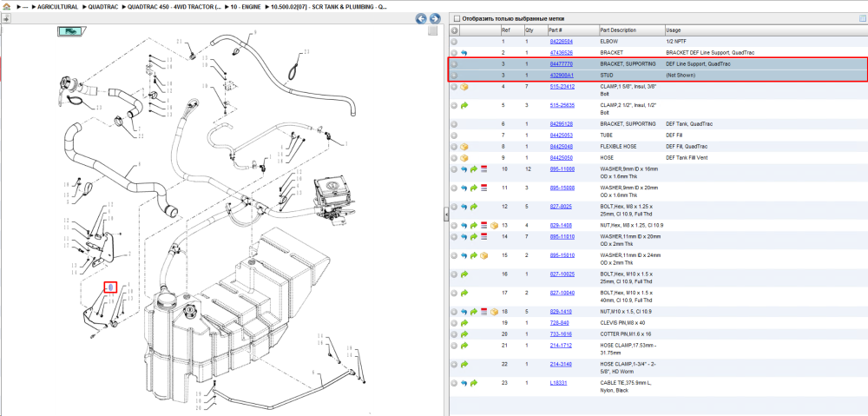Image resolution: width=868 pixels, height=416 pixels.
Task: Select the TUBE 84425053 row marker circle
Action: tap(454, 135)
